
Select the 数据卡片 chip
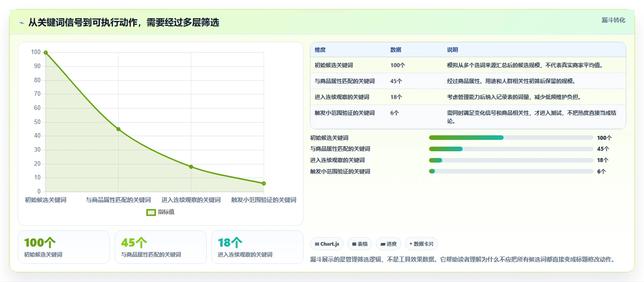[421, 244]
